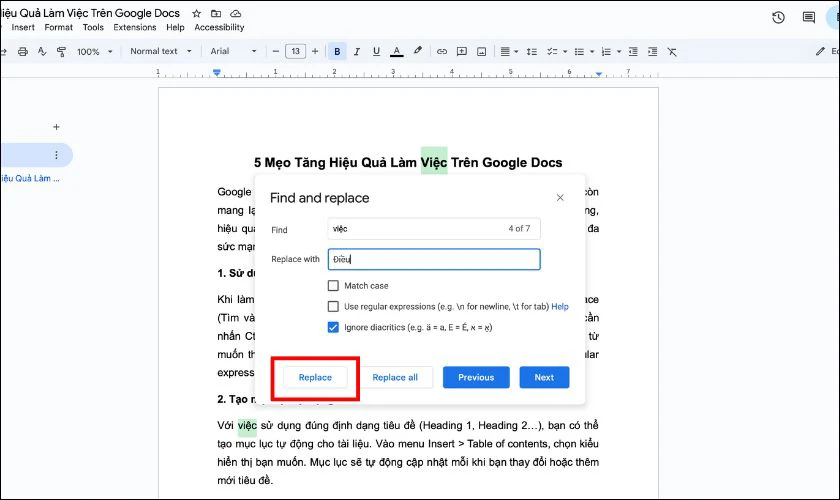Check the cloud save status icon
Screen dimensions: 840x500
click(x=235, y=13)
